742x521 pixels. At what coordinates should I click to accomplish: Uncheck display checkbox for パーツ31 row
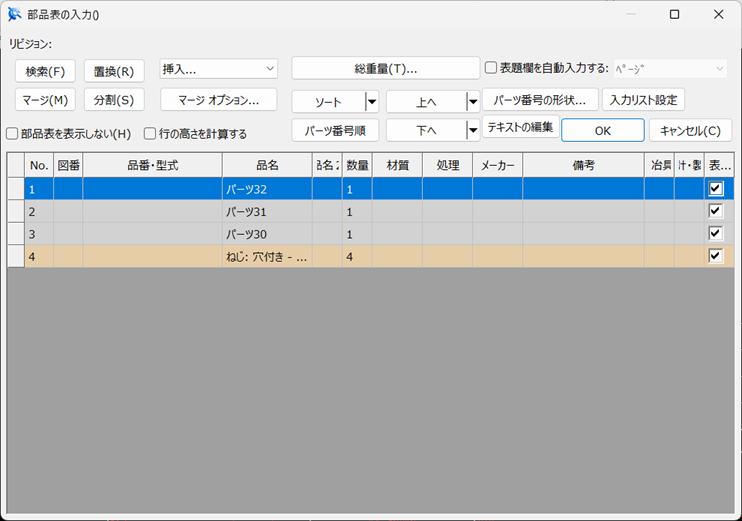(x=716, y=211)
